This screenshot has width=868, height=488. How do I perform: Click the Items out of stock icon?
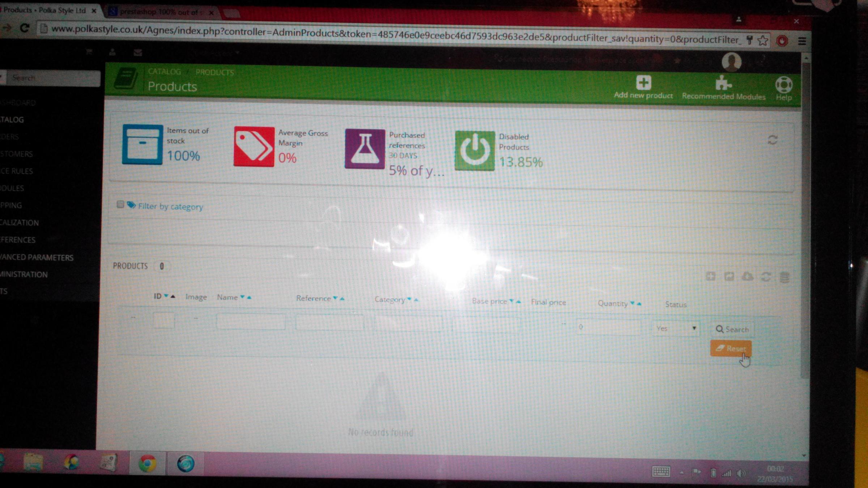pos(142,145)
